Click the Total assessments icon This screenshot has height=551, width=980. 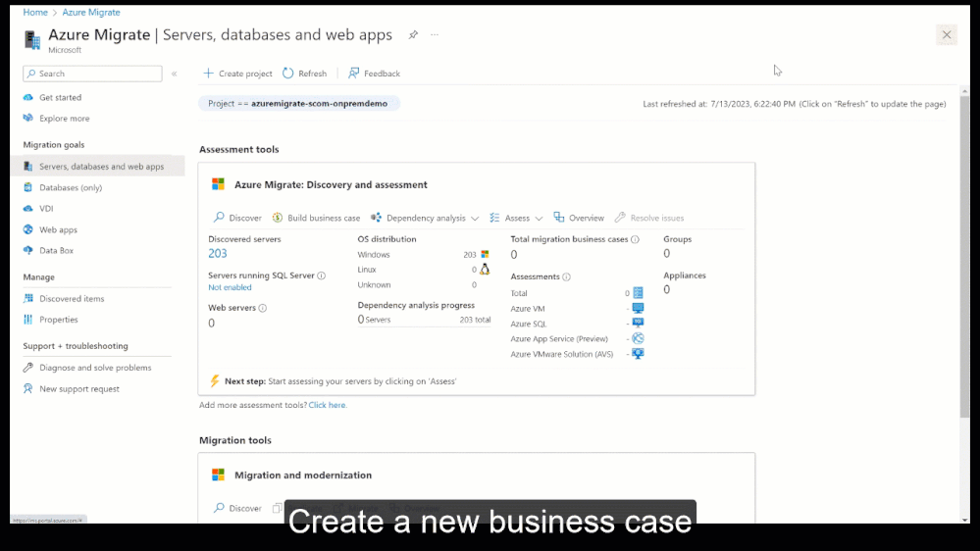[638, 293]
